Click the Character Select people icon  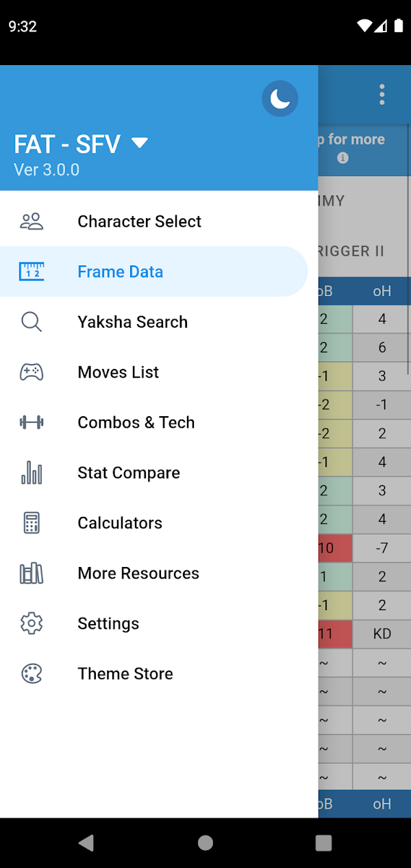point(32,221)
